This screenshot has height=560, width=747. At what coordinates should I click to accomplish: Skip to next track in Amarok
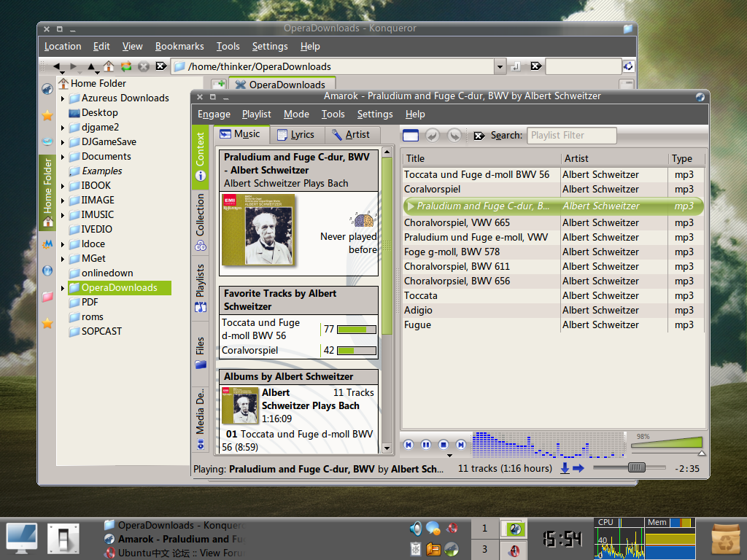(x=461, y=445)
